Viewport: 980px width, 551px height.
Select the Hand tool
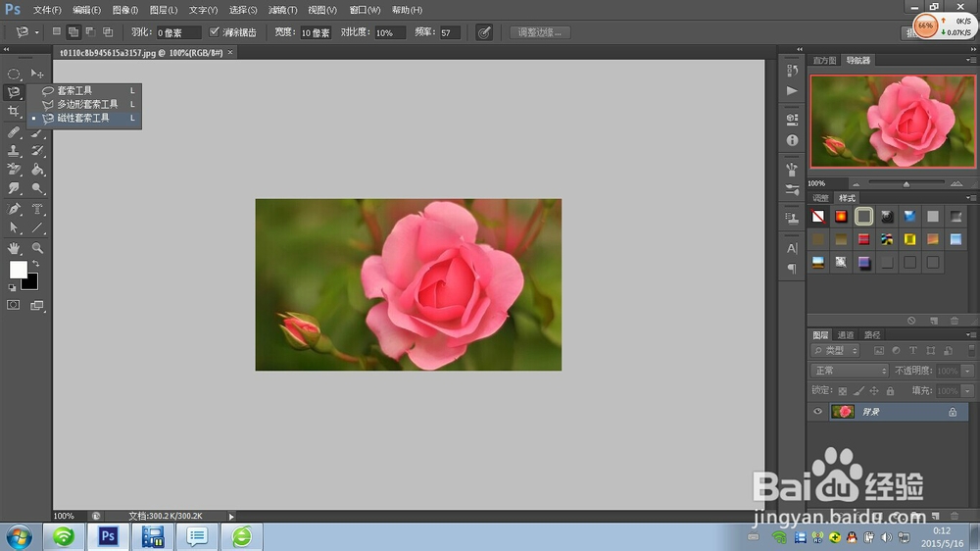pos(13,248)
